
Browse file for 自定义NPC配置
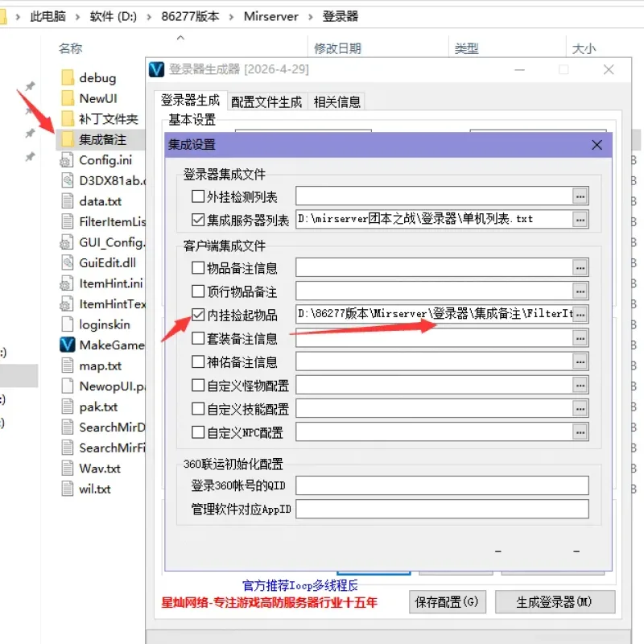pos(580,432)
